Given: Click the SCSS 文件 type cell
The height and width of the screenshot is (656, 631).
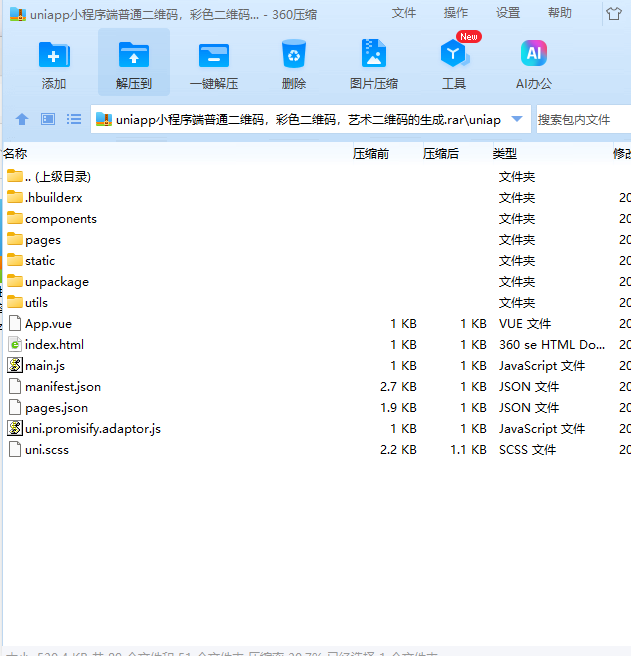Looking at the screenshot, I should point(527,450).
